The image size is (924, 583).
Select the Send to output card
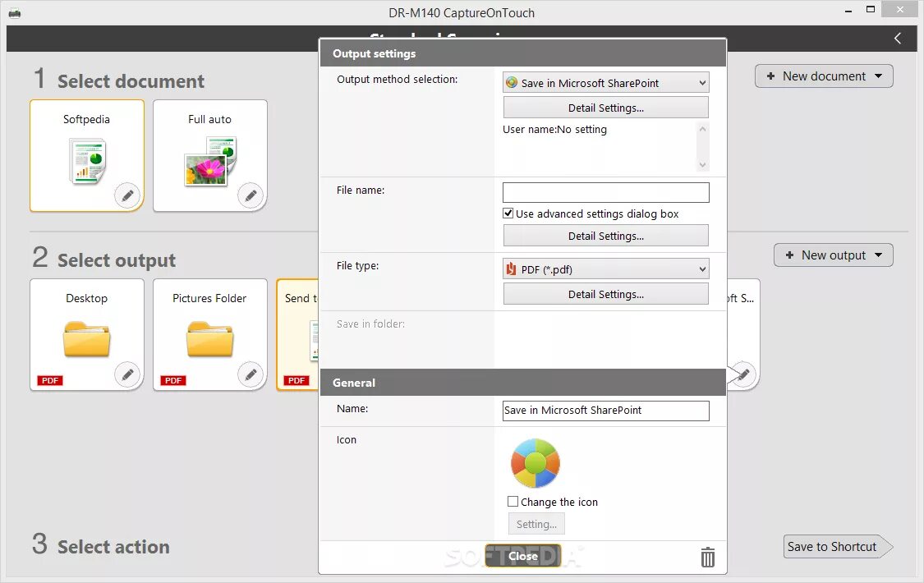coord(297,334)
